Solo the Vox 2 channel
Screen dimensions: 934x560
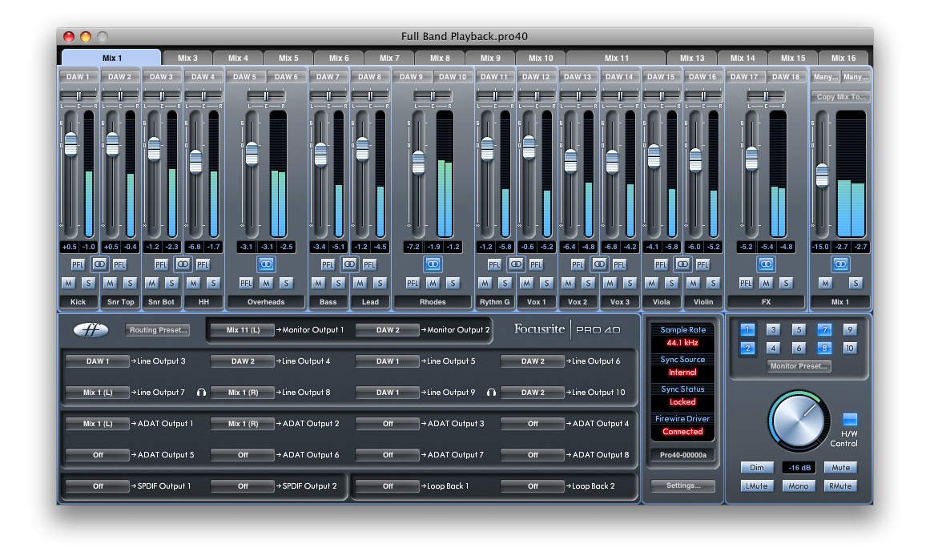tap(587, 284)
